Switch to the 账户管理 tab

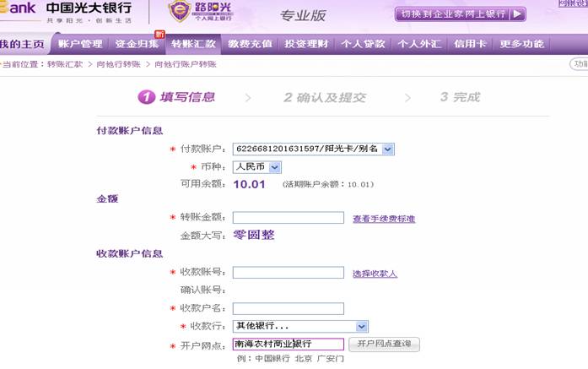(x=80, y=44)
